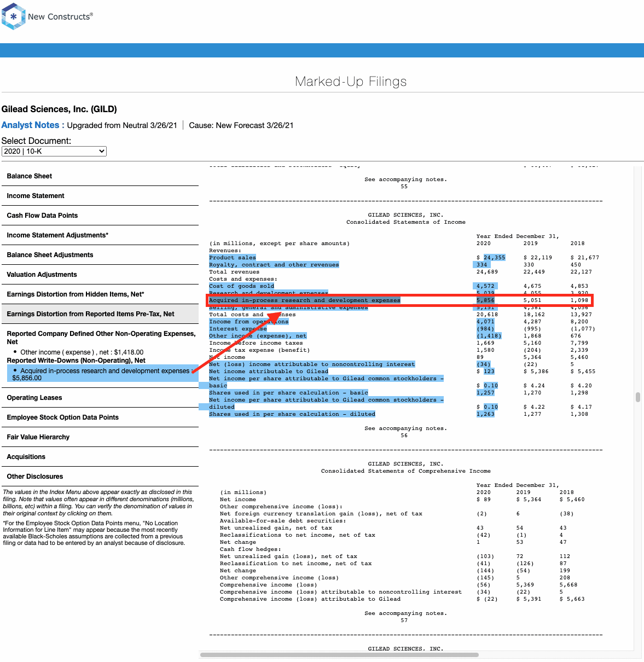644x662 pixels.
Task: Click highlighted value 24,355 for Product sales
Action: tap(494, 258)
